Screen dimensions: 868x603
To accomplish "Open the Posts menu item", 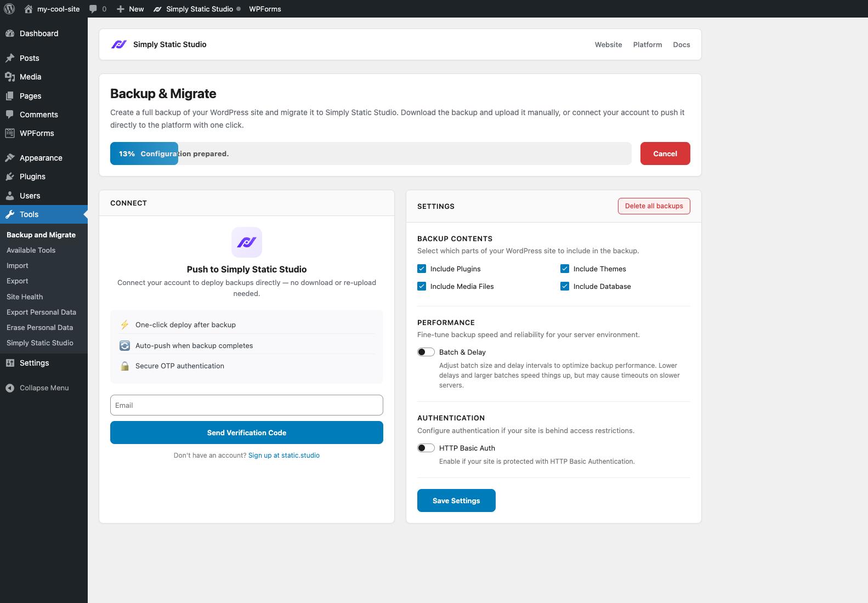I will pyautogui.click(x=44, y=58).
